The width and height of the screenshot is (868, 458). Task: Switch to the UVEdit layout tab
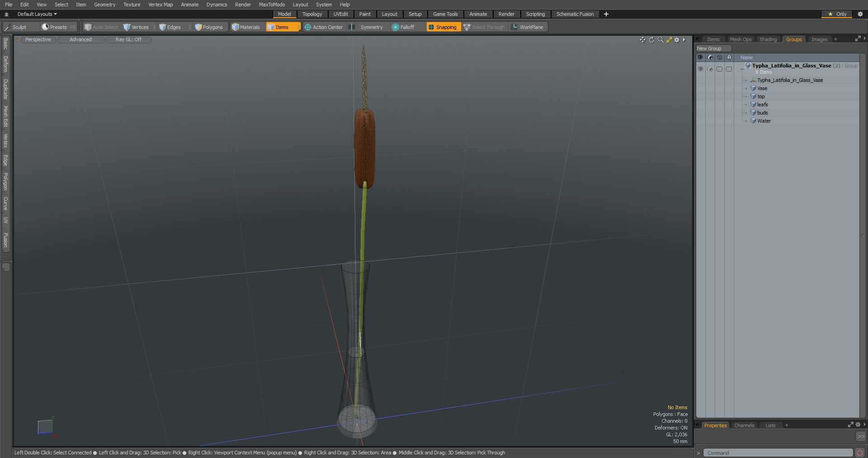click(x=340, y=14)
